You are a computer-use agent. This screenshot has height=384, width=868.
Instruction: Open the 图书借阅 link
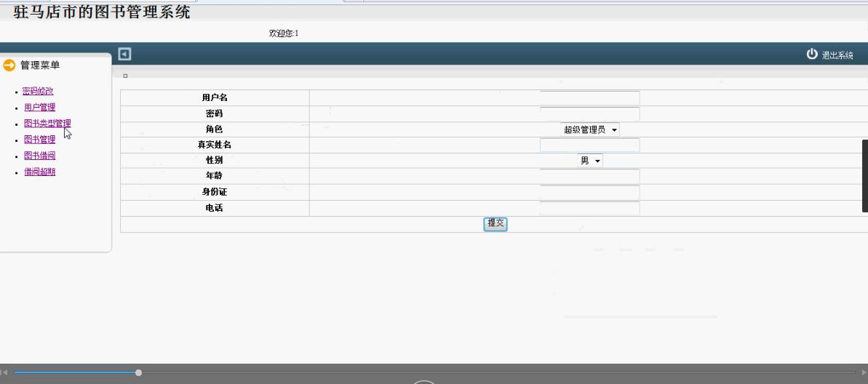tap(39, 156)
